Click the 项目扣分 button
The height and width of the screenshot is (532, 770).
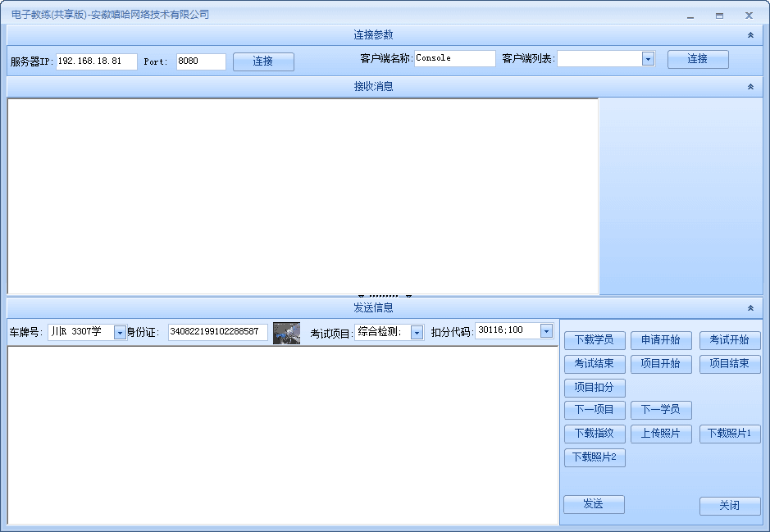click(595, 388)
